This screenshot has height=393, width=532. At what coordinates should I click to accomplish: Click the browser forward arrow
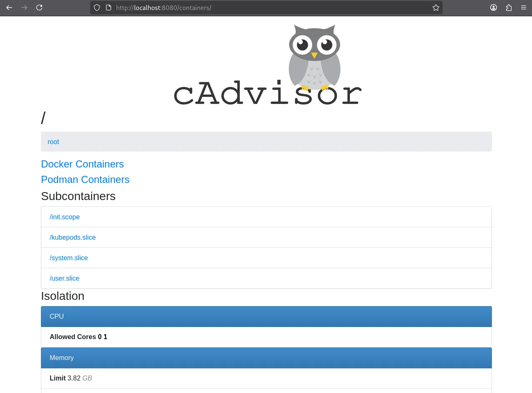click(24, 8)
